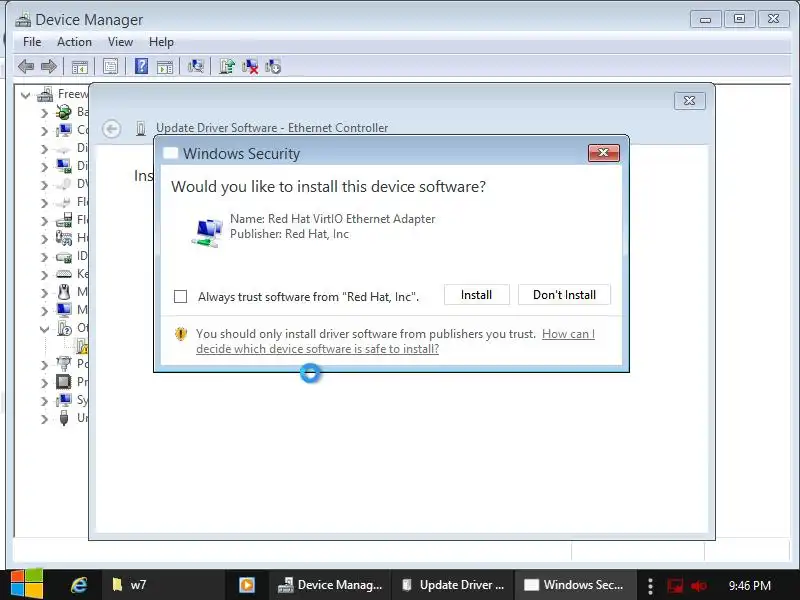
Task: Expand the Keyboards (Ke) tree category
Action: point(44,275)
